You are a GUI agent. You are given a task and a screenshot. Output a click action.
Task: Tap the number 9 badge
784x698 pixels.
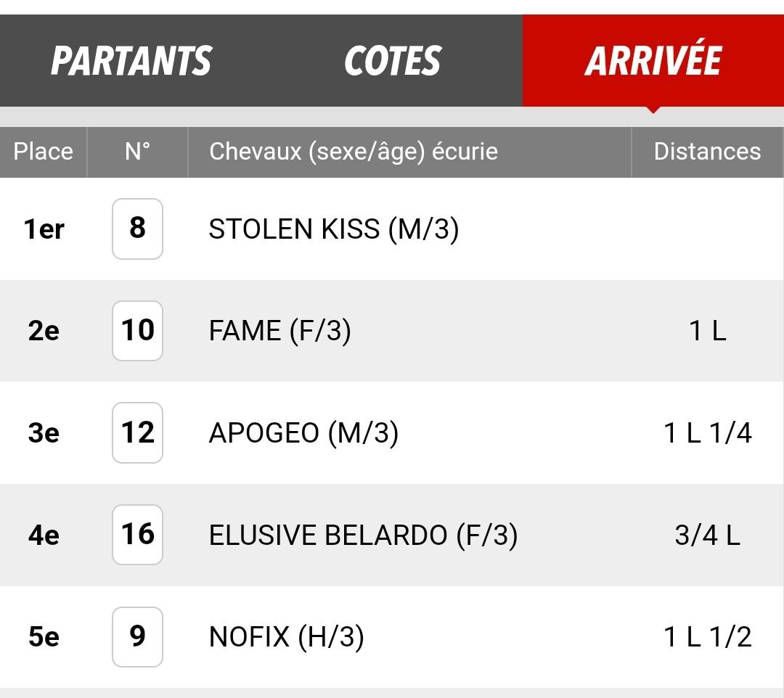click(137, 636)
